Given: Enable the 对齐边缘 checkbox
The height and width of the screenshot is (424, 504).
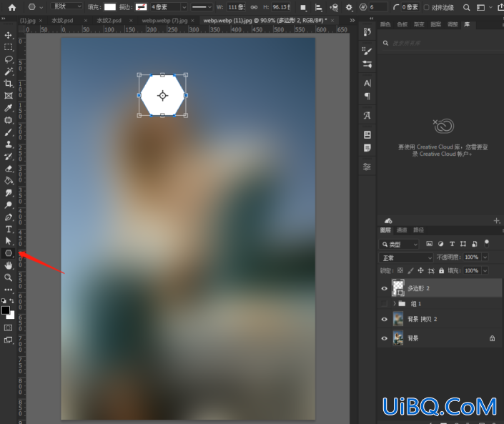Looking at the screenshot, I should click(427, 7).
